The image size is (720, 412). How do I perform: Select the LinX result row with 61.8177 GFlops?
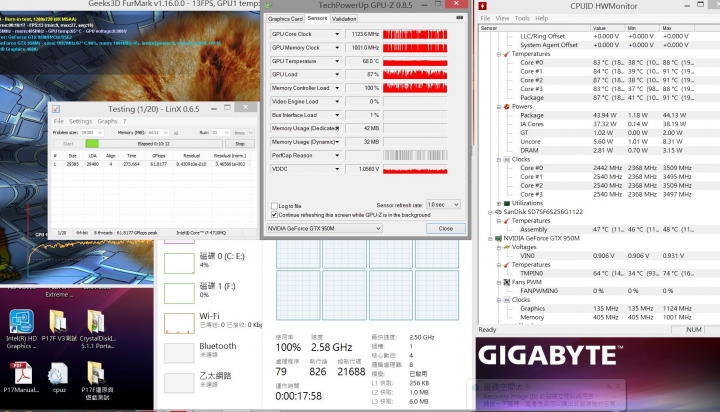click(x=154, y=164)
